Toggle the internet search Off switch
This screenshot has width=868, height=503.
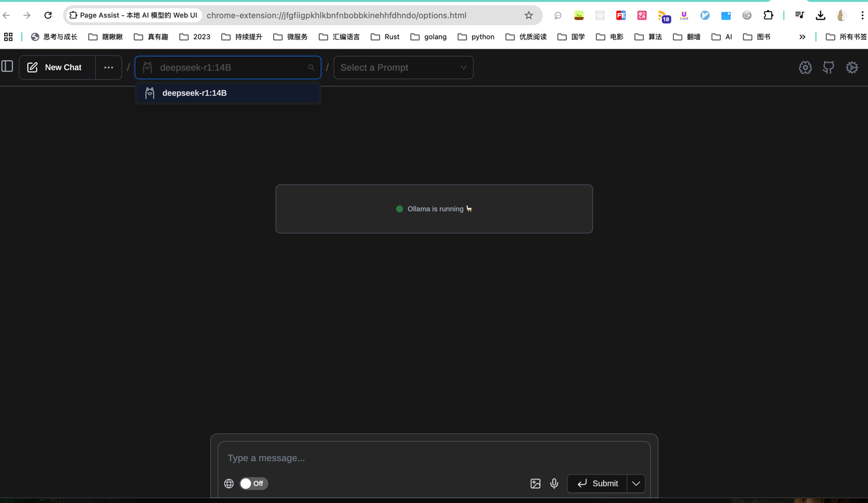(x=253, y=483)
